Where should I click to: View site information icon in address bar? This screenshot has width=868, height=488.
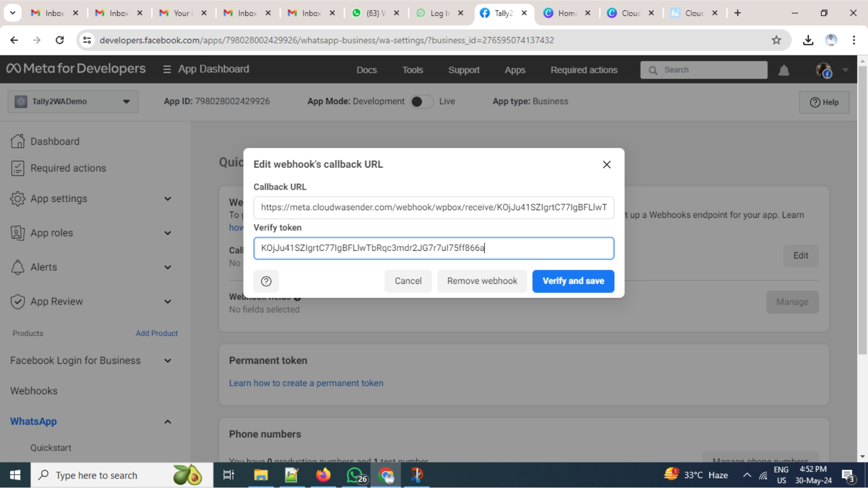[87, 40]
